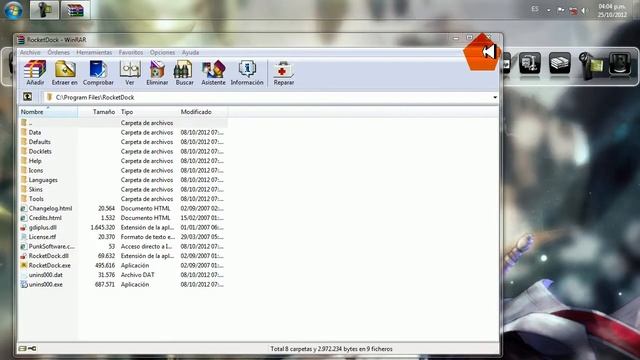Open the Ver toolbar tool
Viewport: 640px width, 360px height.
[x=130, y=73]
